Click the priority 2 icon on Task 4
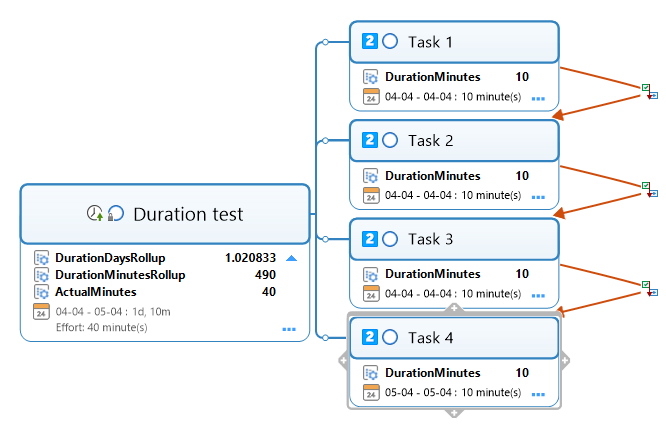The height and width of the screenshot is (438, 666). click(x=370, y=337)
